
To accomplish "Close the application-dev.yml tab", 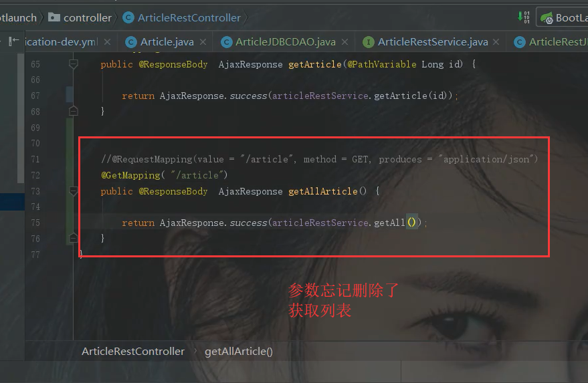I will click(107, 42).
